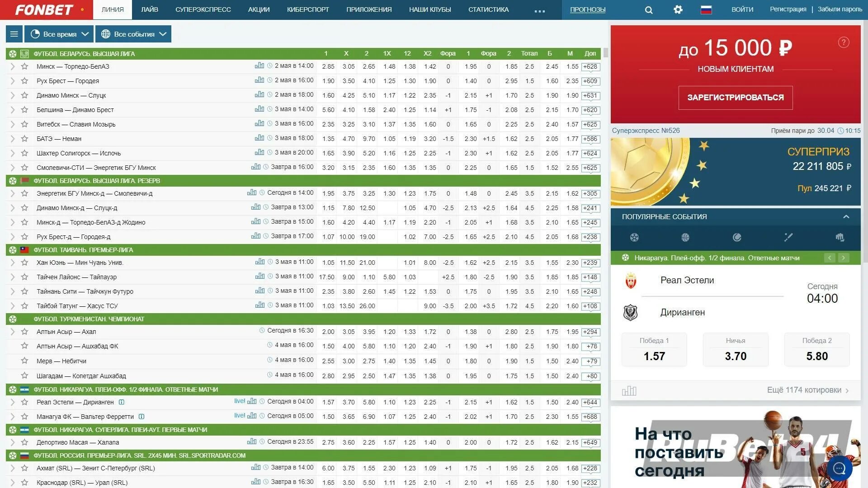Click the left arrow expander on Никарагуа плей-офф panel
The height and width of the screenshot is (488, 868).
(830, 258)
